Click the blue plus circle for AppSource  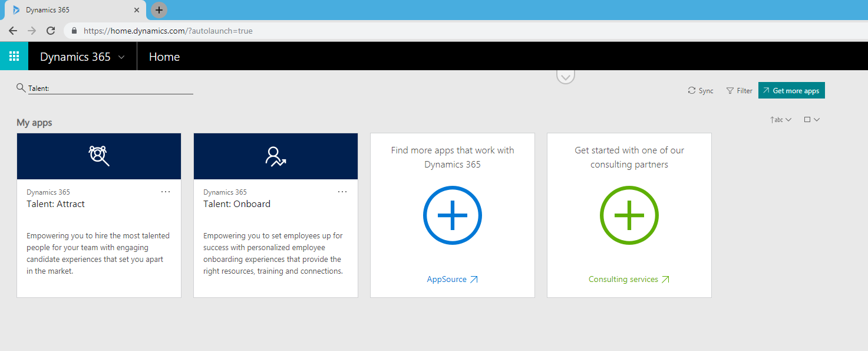pos(453,215)
